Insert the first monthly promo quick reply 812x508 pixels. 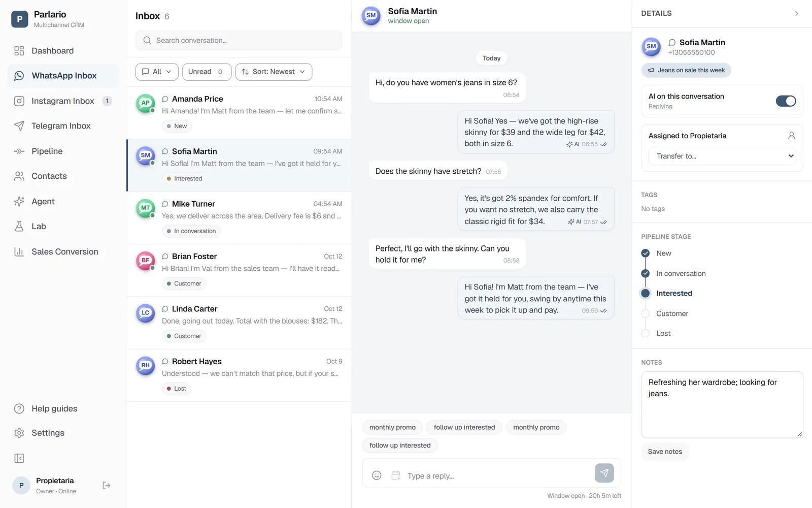click(x=392, y=427)
